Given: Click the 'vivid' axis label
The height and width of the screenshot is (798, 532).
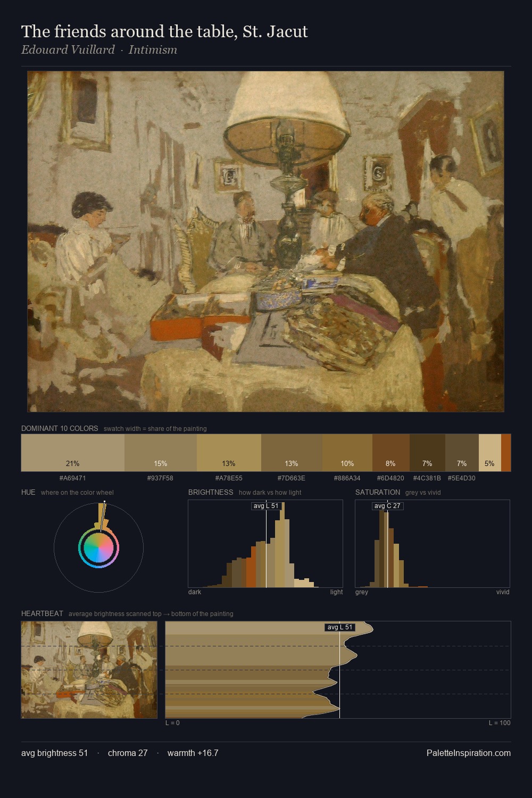Looking at the screenshot, I should click(503, 592).
